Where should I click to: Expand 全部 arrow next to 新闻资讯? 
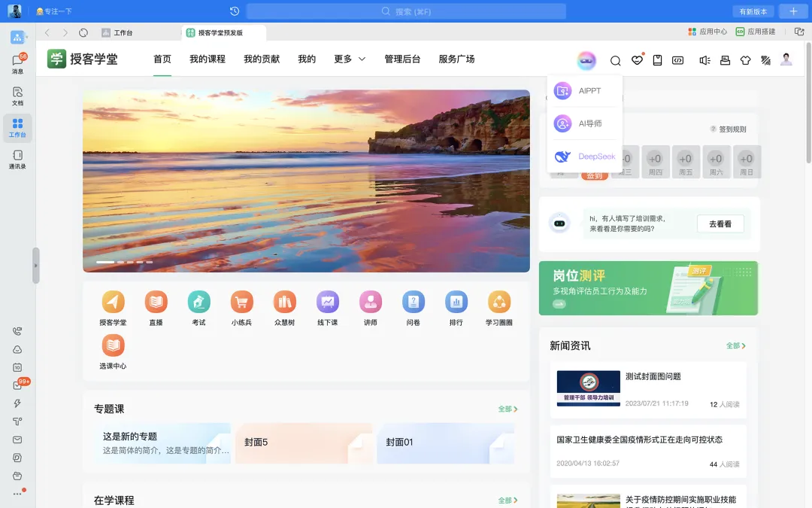coord(735,345)
